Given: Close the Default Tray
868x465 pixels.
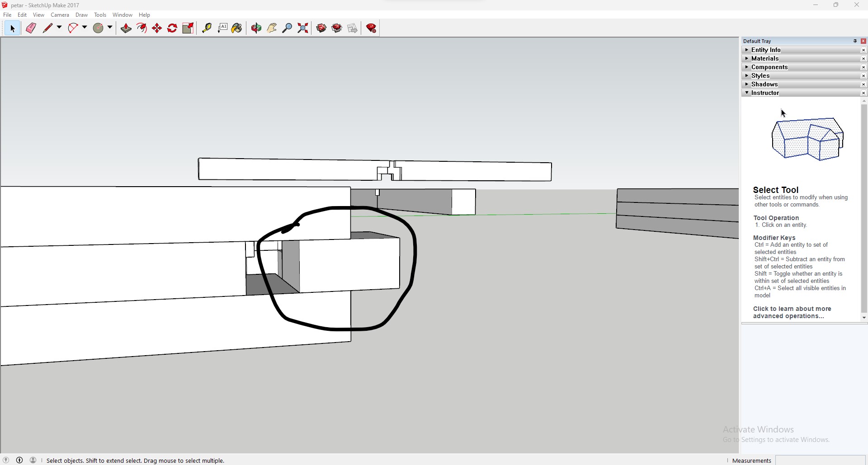Looking at the screenshot, I should click(863, 41).
